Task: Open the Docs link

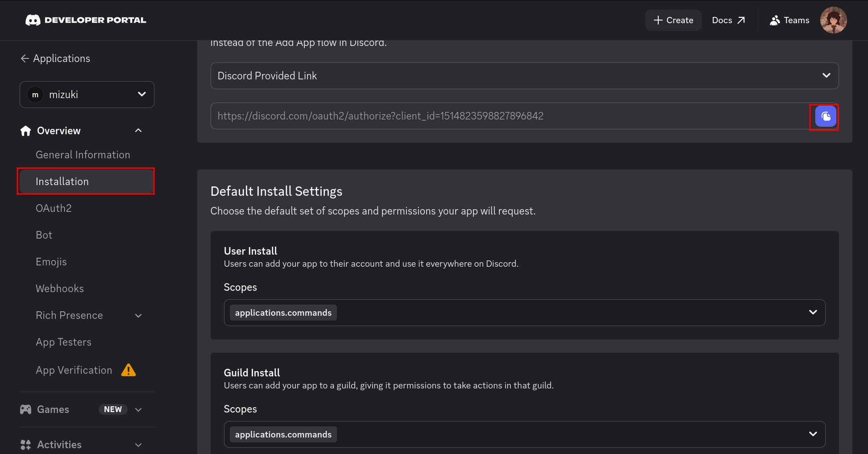Action: [x=728, y=20]
